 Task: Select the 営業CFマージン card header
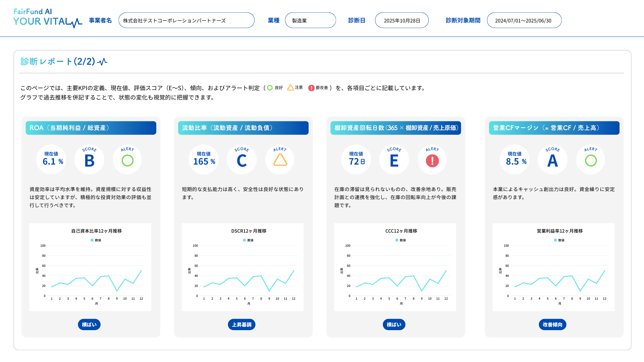coord(554,128)
